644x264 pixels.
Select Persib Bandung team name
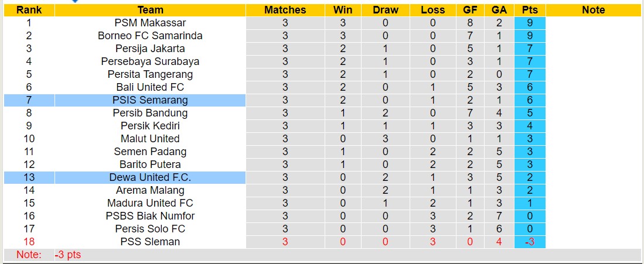(x=150, y=113)
